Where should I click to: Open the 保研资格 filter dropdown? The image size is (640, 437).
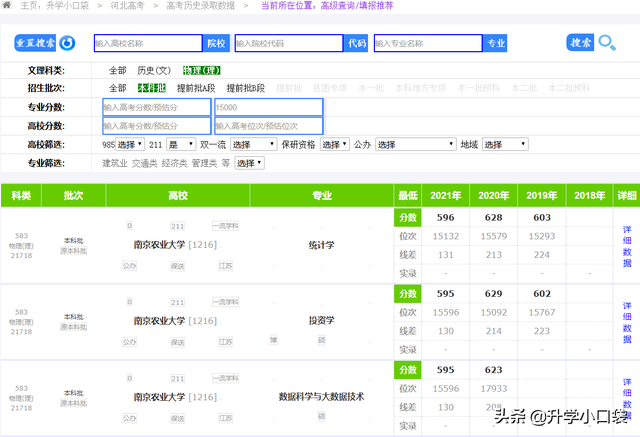click(335, 144)
